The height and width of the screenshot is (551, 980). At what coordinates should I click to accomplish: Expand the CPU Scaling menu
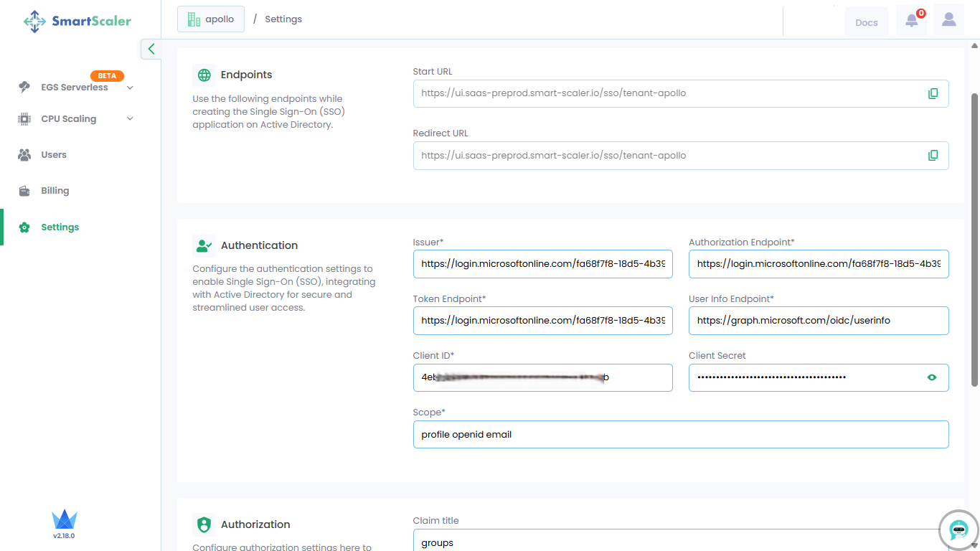130,119
